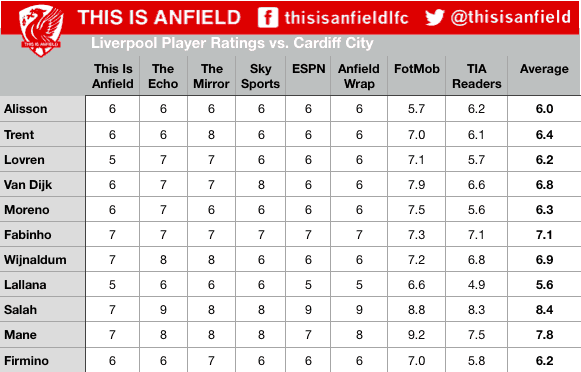Viewport: 581px width, 372px height.
Task: Click Salah's 8.4 average rating
Action: click(544, 310)
